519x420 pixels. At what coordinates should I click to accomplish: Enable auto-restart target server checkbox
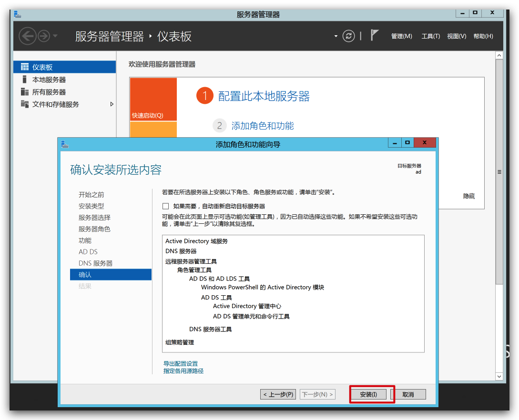(166, 206)
